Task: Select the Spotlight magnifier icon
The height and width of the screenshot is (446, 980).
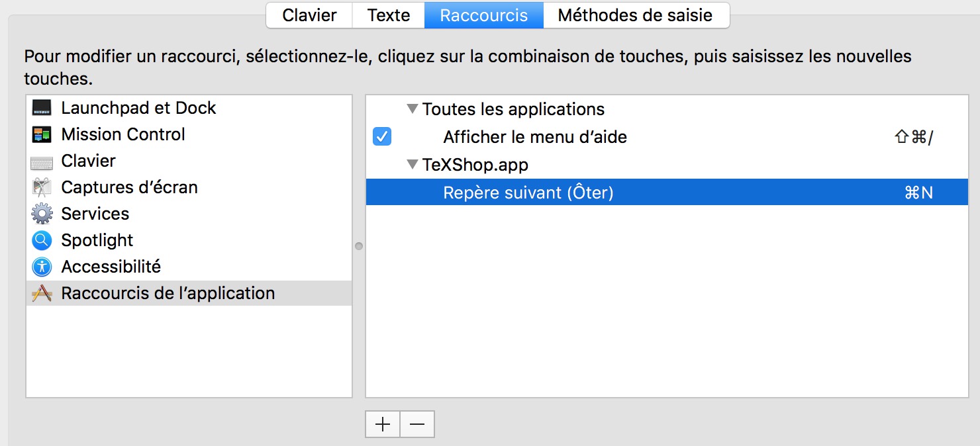Action: 42,240
